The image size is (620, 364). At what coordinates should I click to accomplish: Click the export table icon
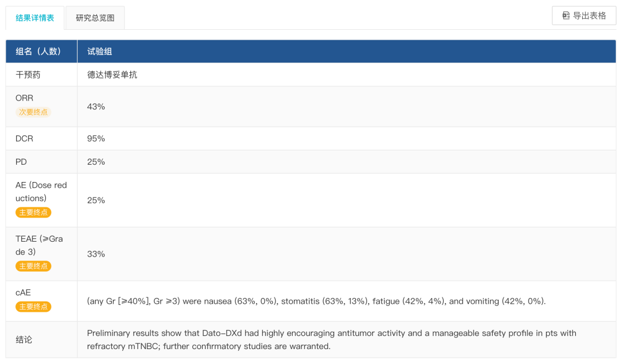[566, 16]
